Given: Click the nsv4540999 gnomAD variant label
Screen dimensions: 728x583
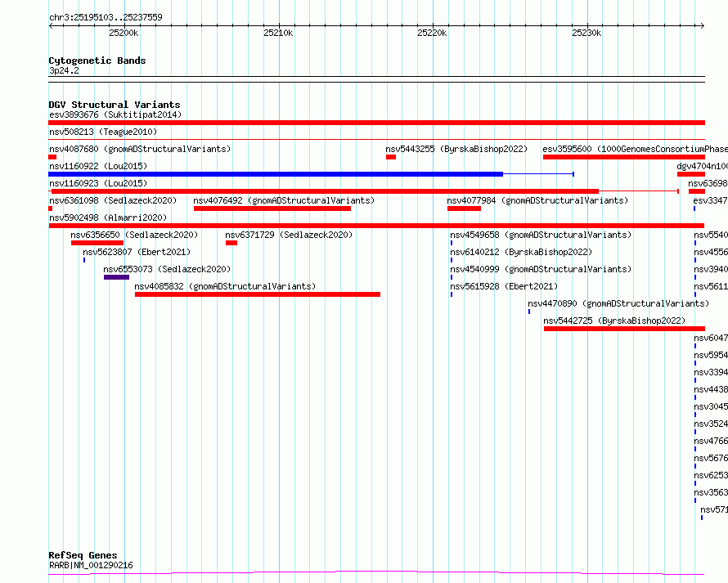Looking at the screenshot, I should [x=541, y=269].
